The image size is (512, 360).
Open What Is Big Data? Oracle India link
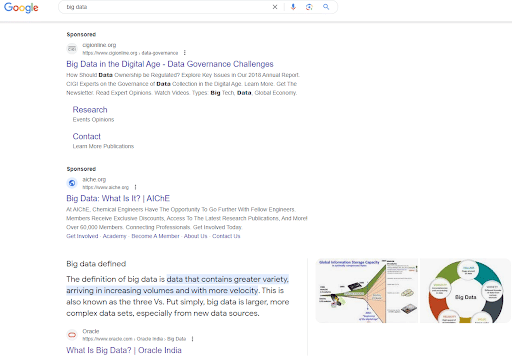coord(124,350)
